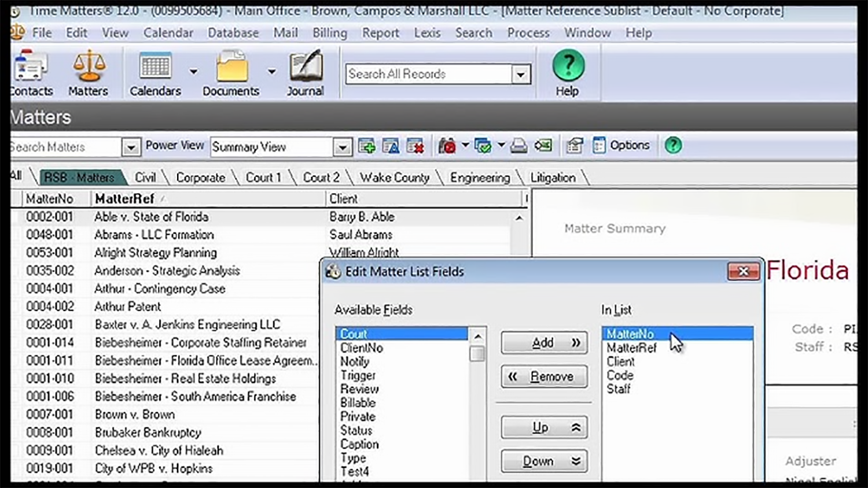Click the Journal icon
Image resolution: width=868 pixels, height=488 pixels.
click(x=306, y=67)
